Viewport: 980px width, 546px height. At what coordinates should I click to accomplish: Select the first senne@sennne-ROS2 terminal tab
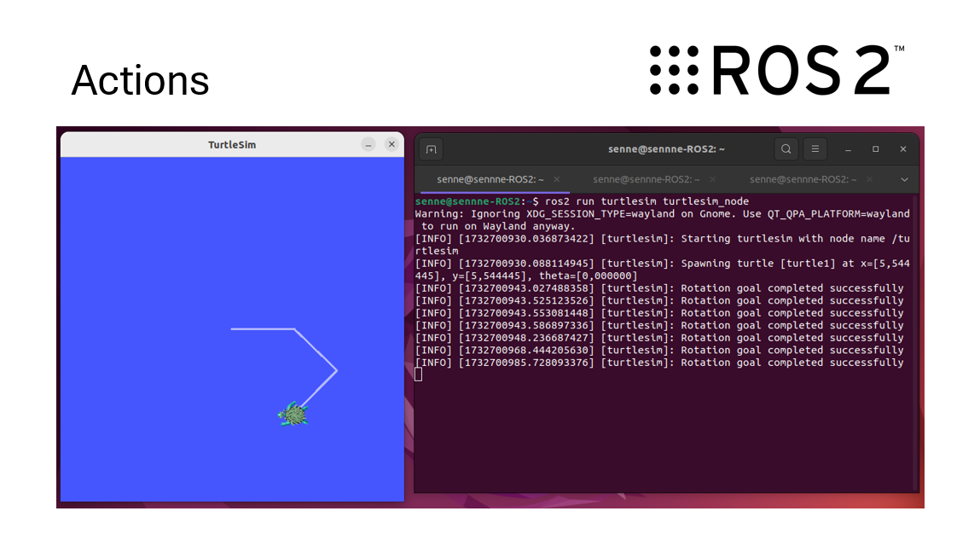point(490,179)
